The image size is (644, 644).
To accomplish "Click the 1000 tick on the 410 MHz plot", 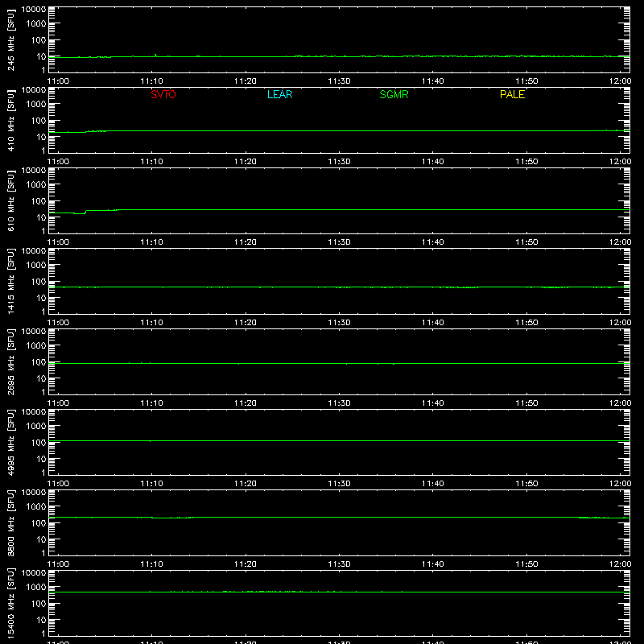I will 36,105.
